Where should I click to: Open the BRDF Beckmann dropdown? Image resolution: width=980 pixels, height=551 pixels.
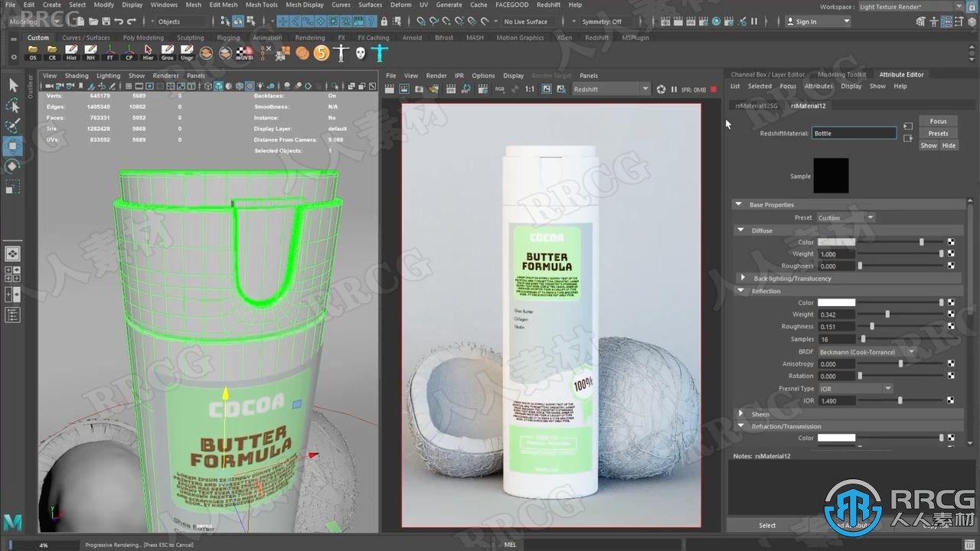pyautogui.click(x=867, y=352)
